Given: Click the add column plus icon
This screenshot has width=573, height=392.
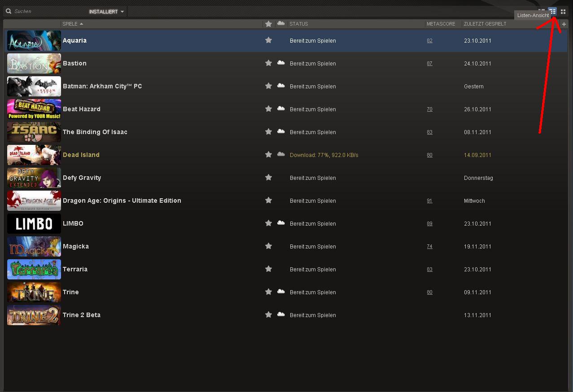Looking at the screenshot, I should point(564,24).
